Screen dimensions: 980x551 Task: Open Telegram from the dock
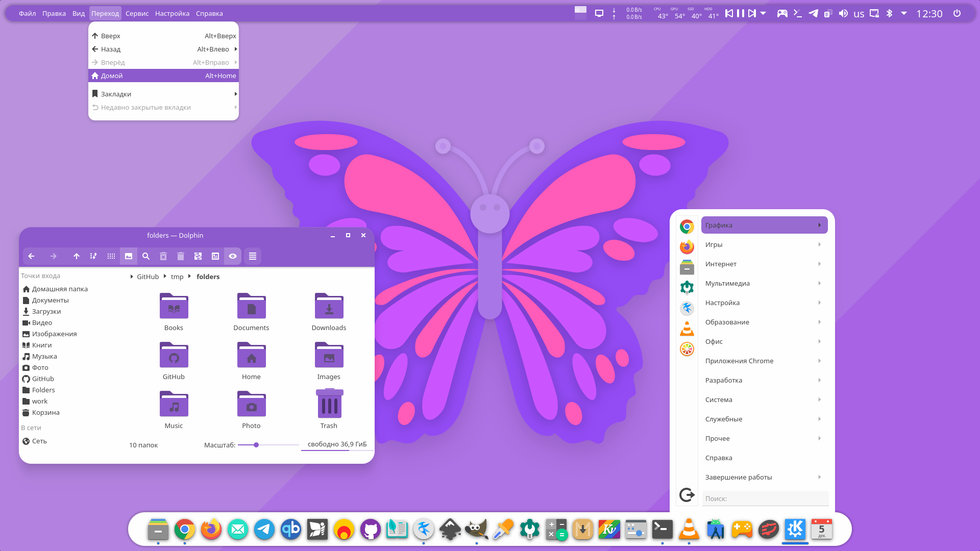click(264, 530)
